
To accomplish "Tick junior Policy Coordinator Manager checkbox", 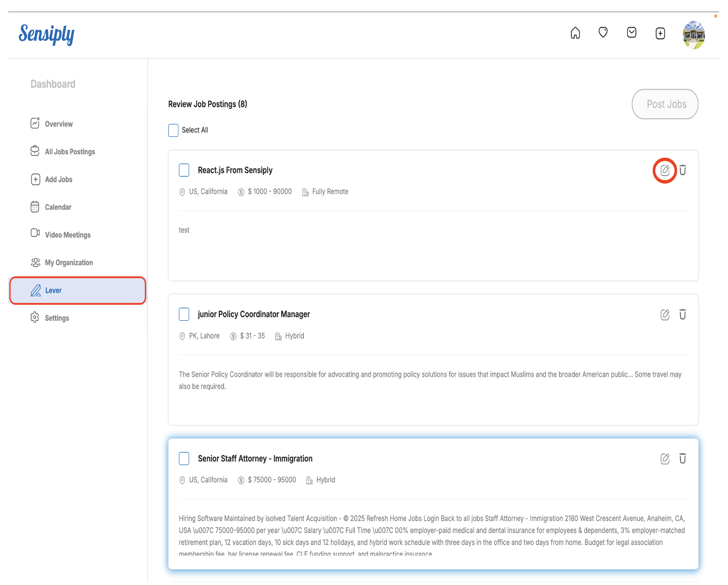I will [x=184, y=314].
